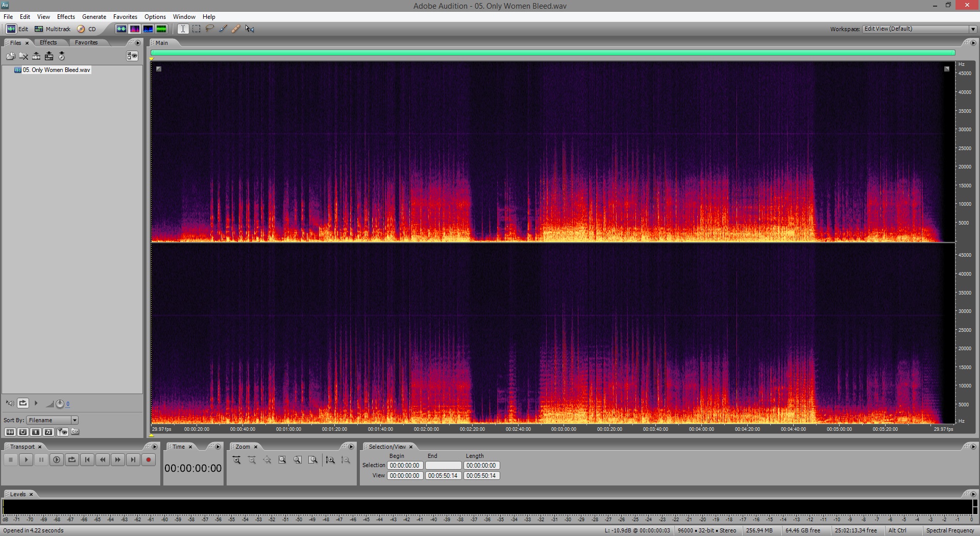Open Zoom panel options menu arrow
This screenshot has width=980, height=536.
pyautogui.click(x=351, y=447)
